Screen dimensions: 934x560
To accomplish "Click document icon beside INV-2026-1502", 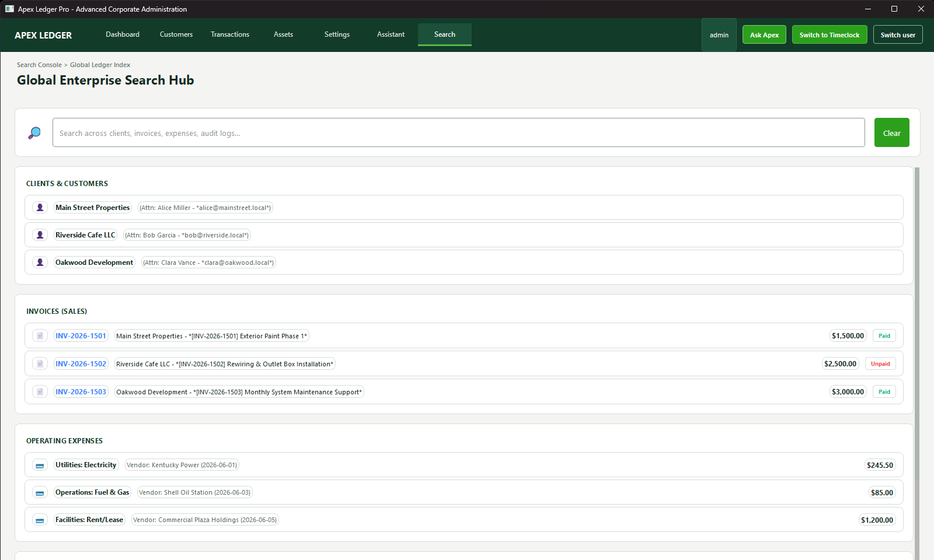I will (x=40, y=364).
